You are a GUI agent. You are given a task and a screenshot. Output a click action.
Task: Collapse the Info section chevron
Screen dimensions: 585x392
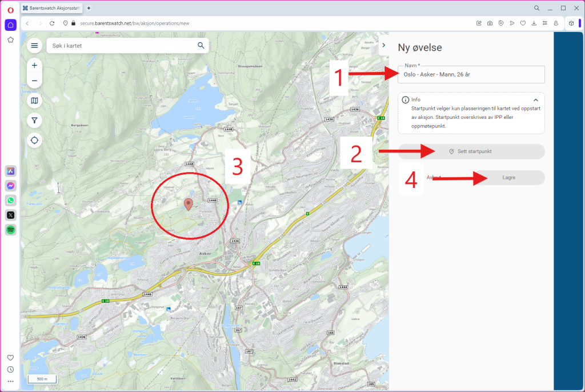pyautogui.click(x=536, y=99)
